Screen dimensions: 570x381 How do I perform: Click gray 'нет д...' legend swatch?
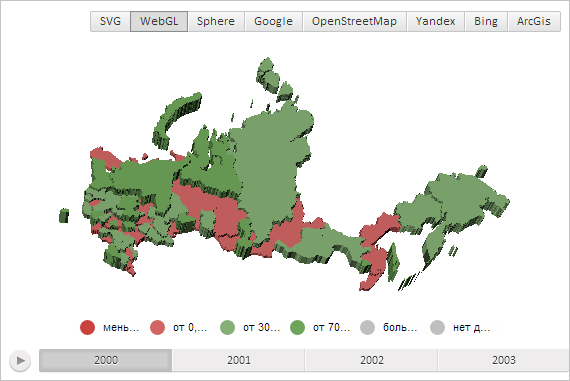coord(437,327)
